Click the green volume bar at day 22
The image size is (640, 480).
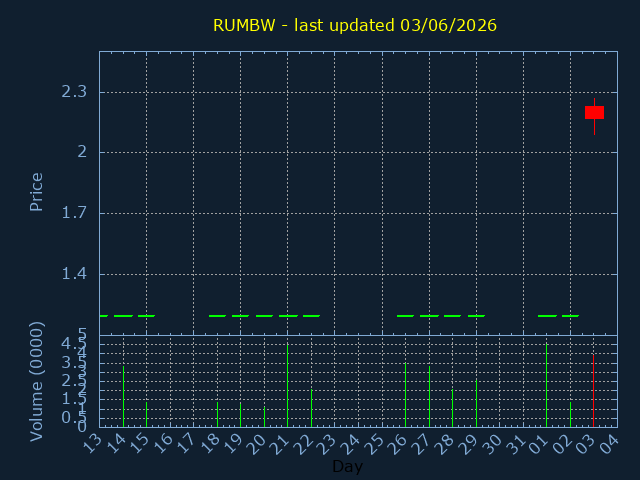click(x=311, y=408)
